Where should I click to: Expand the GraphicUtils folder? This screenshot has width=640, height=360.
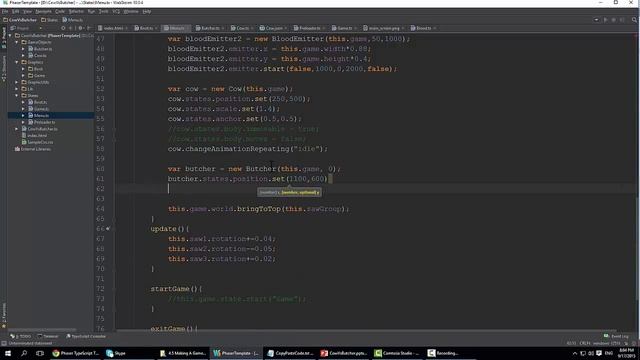click(x=17, y=82)
